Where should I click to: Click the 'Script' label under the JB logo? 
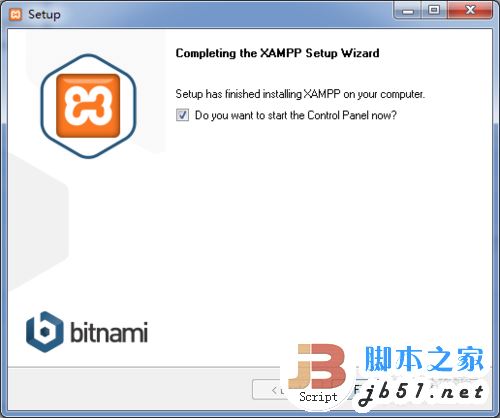point(318,397)
